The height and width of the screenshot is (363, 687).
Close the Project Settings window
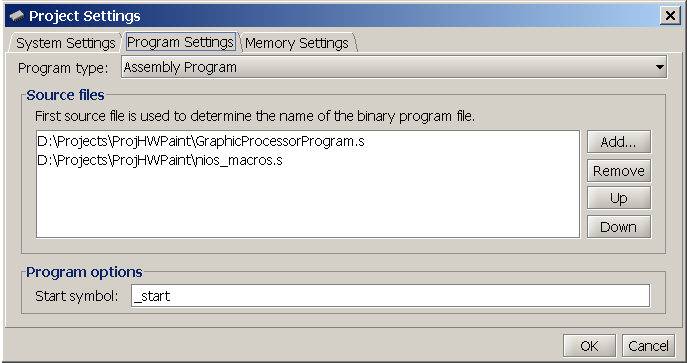[x=670, y=16]
